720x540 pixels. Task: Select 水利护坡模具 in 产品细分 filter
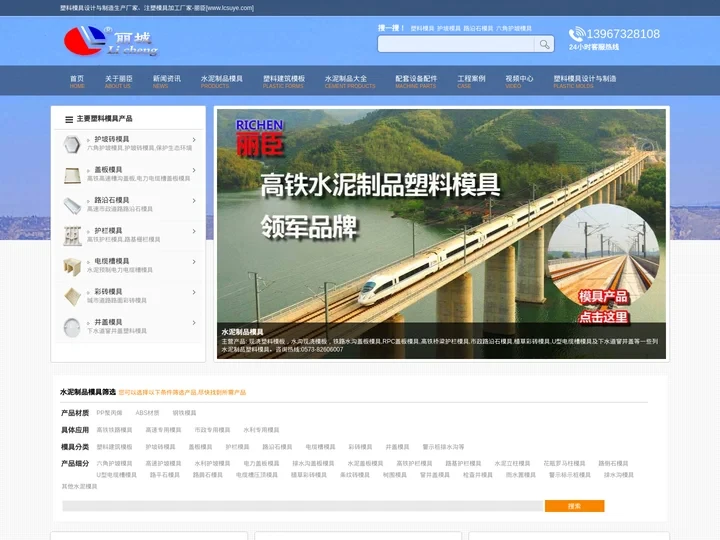pos(212,463)
